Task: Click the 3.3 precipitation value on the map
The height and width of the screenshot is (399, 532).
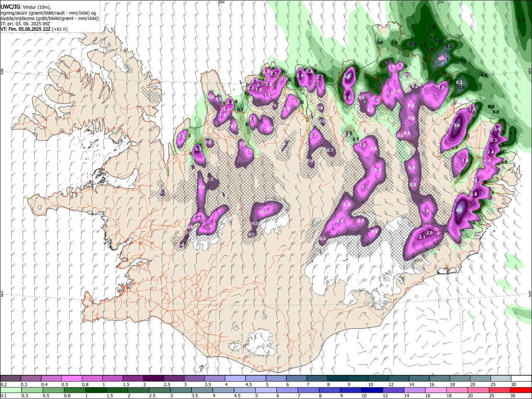Action: (198, 149)
